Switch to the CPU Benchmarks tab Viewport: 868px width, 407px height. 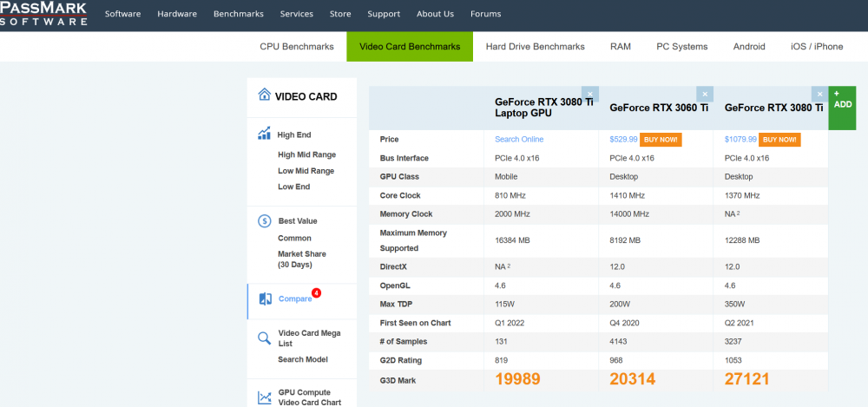tap(297, 47)
